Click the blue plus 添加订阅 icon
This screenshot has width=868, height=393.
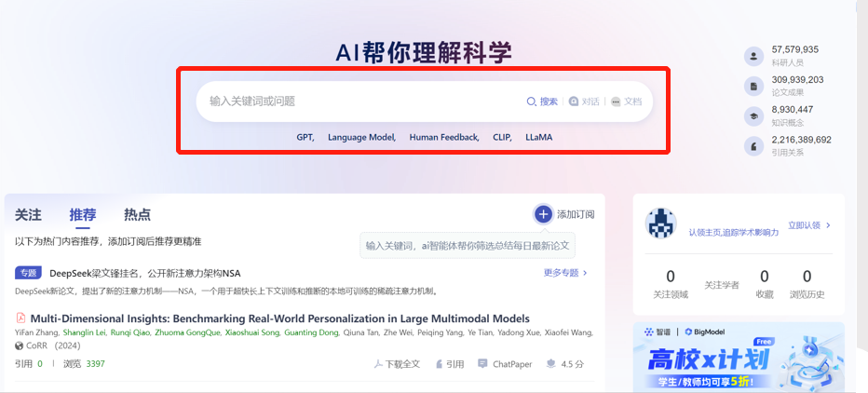coord(543,214)
